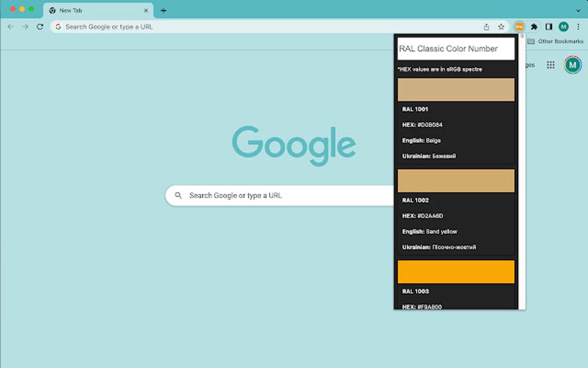588x368 pixels.
Task: Open the Google apps launcher grid
Action: [551, 65]
